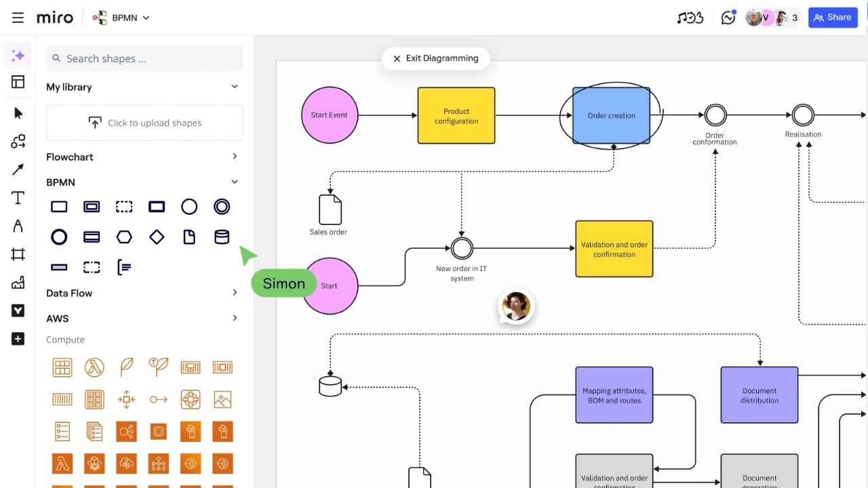
Task: Click to upload shapes area
Action: pyautogui.click(x=144, y=123)
